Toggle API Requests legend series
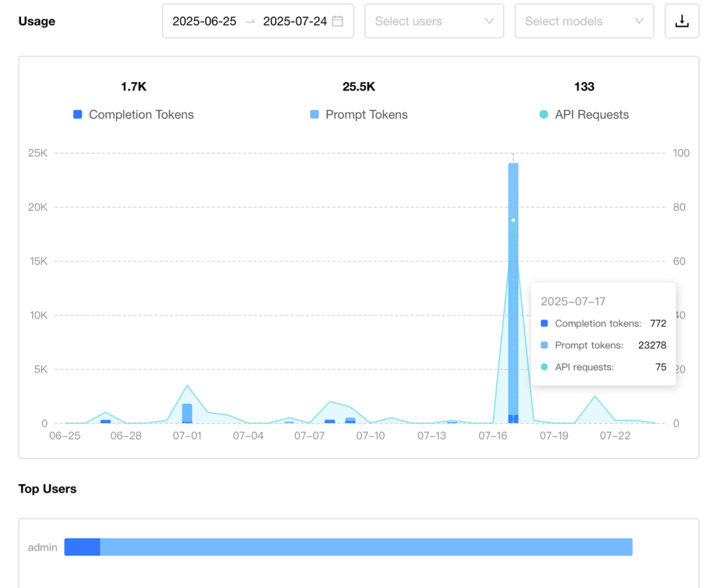The image size is (710, 588). click(x=584, y=114)
